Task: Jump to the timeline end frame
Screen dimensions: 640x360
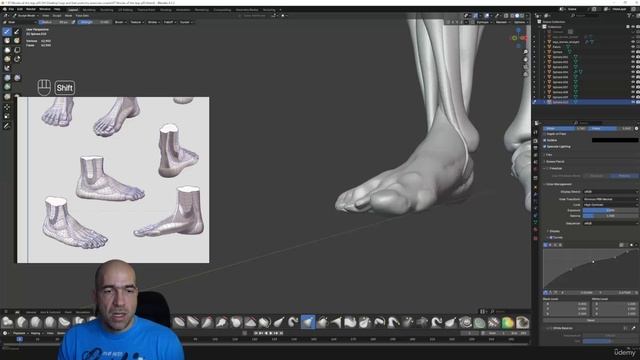Action: tap(281, 333)
